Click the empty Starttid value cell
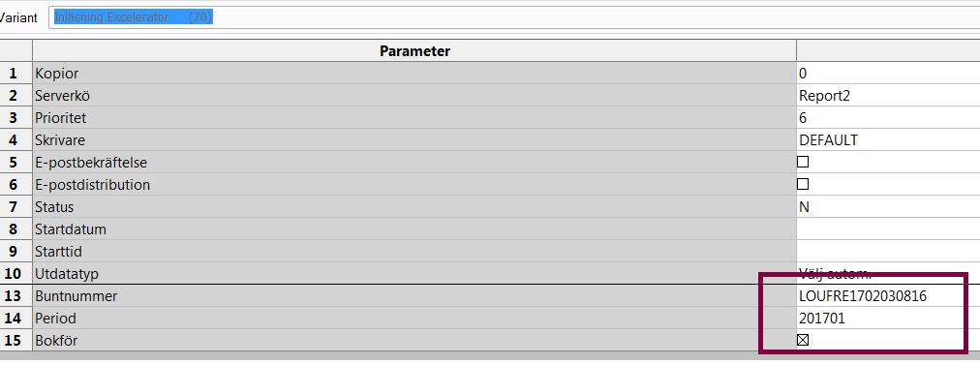This screenshot has width=980, height=365. tap(888, 252)
